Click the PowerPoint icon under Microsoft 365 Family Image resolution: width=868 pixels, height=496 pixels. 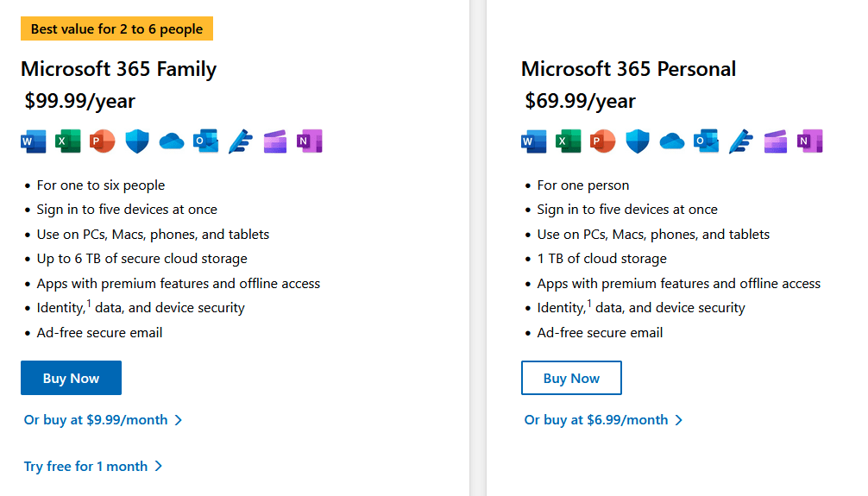[102, 141]
